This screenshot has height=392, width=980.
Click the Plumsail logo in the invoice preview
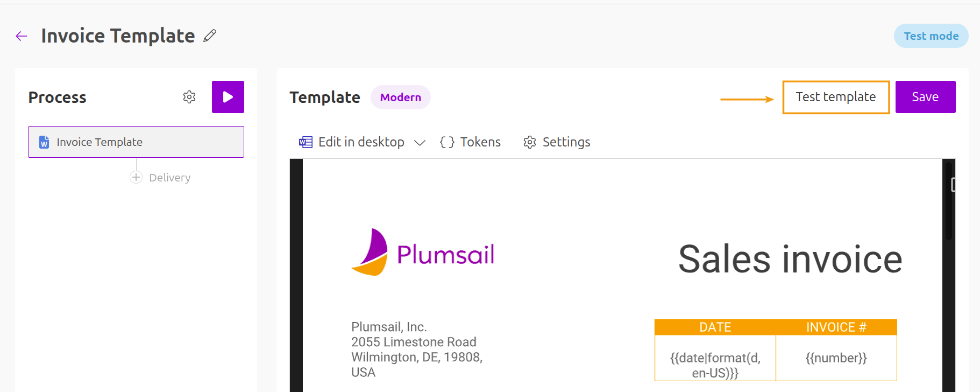(423, 251)
